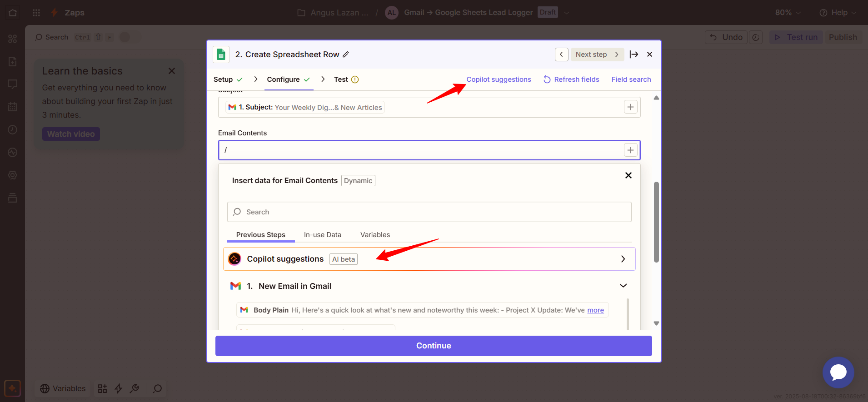Click the add step grid icon in bottom toolbar
This screenshot has width=868, height=402.
coord(102,388)
